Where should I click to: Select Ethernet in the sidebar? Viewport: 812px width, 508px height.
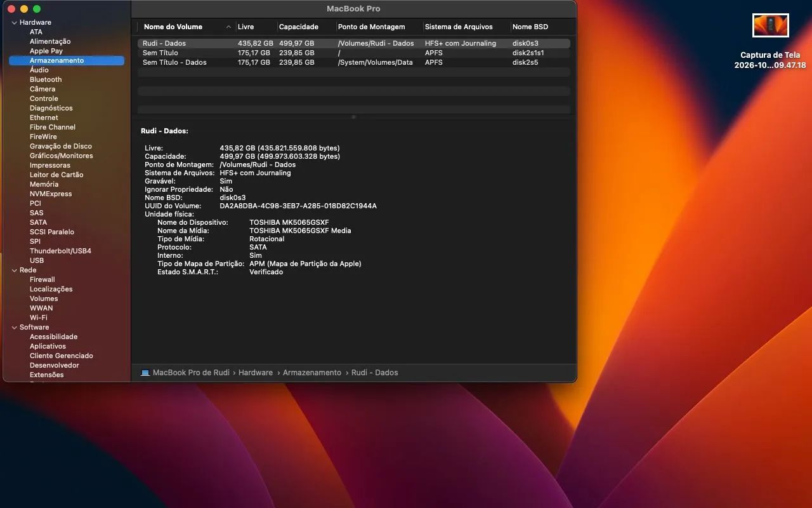point(44,117)
